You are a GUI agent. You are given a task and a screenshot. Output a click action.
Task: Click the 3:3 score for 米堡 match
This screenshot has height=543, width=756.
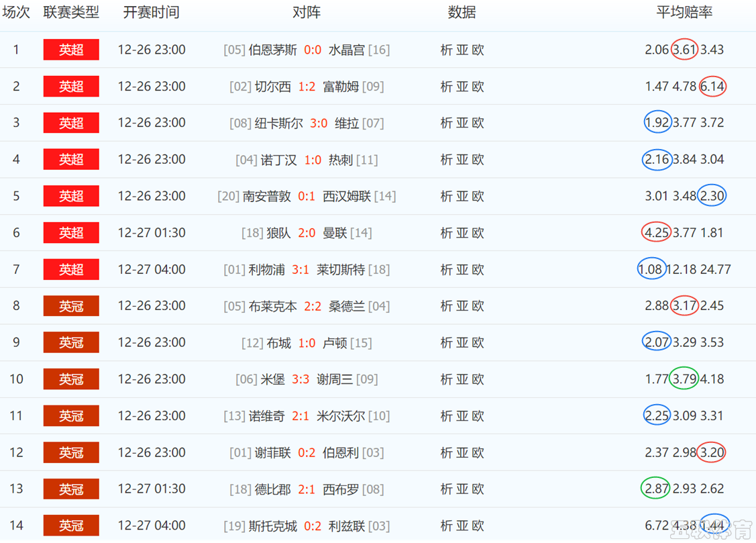pyautogui.click(x=301, y=379)
